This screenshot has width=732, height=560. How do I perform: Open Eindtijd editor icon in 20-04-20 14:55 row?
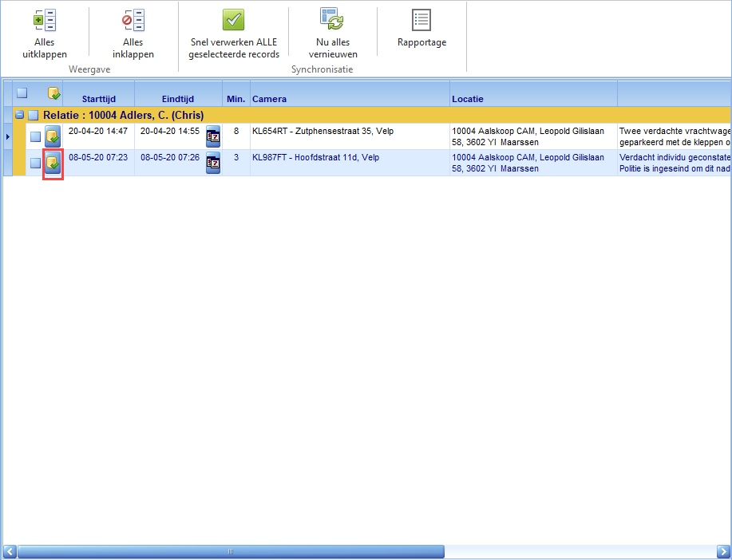click(x=213, y=136)
